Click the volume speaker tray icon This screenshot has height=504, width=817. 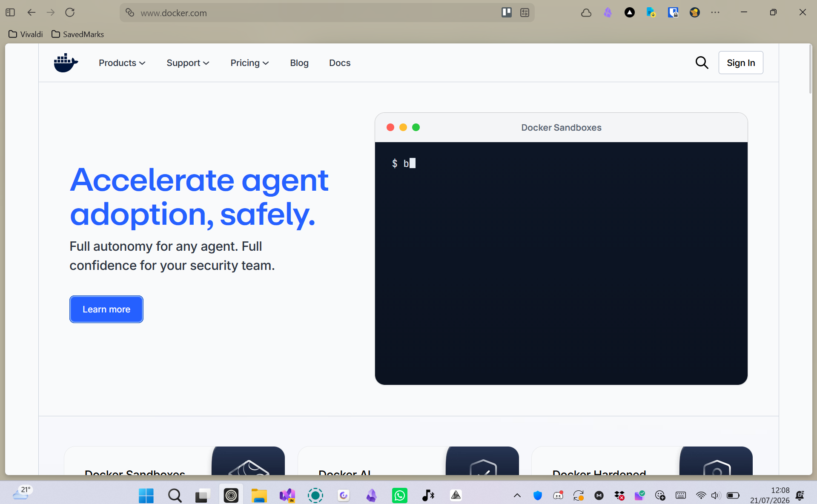point(716,495)
